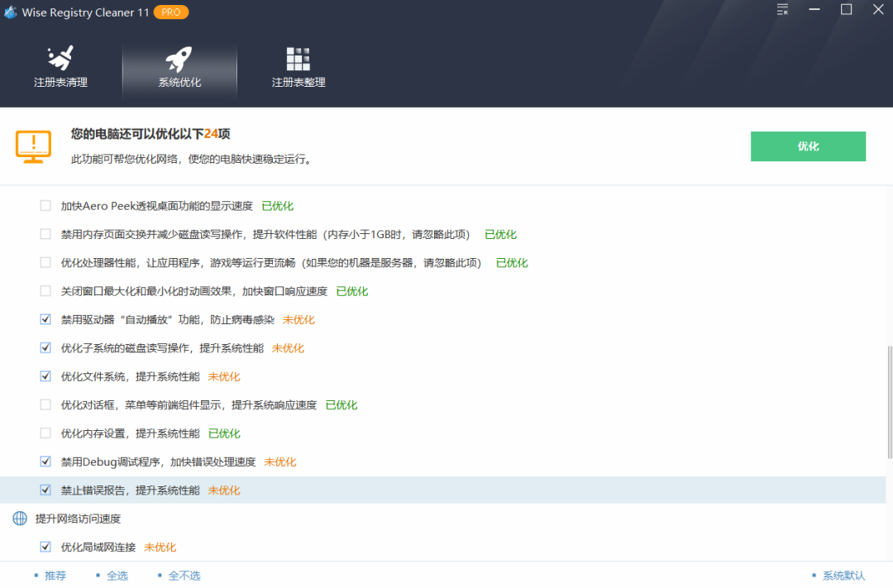
Task: Uncheck the 禁用Debug调试程序 option
Action: (x=45, y=461)
